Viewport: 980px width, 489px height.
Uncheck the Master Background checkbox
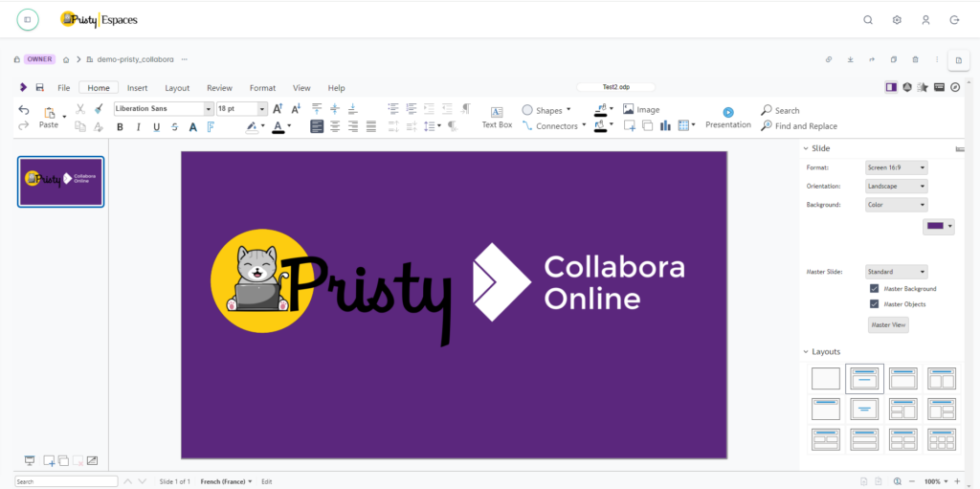click(x=874, y=288)
